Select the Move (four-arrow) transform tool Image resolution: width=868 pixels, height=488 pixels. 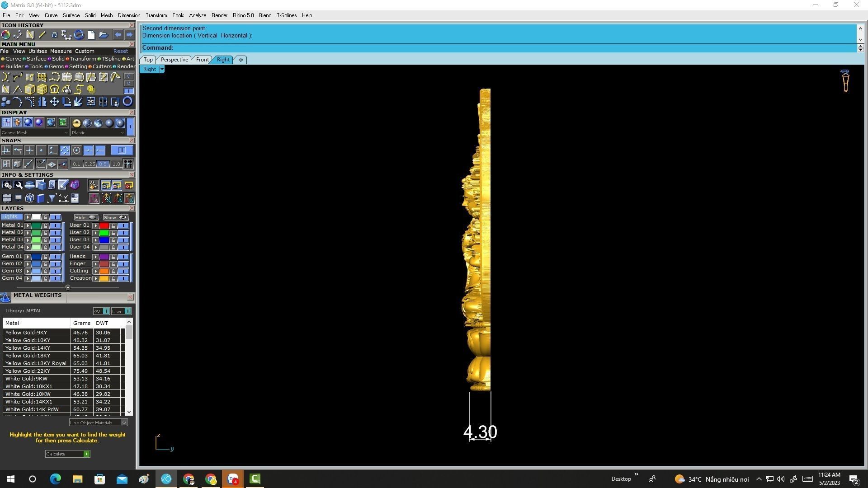click(x=54, y=102)
